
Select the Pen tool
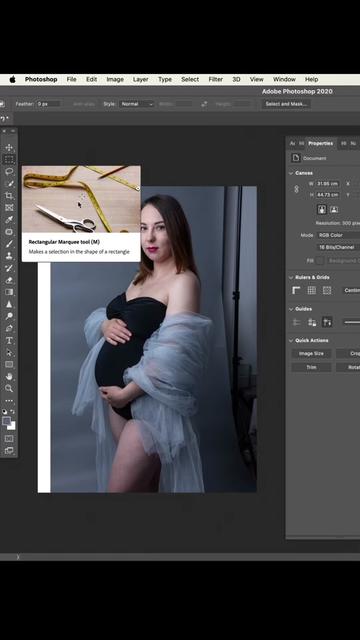tap(9, 328)
